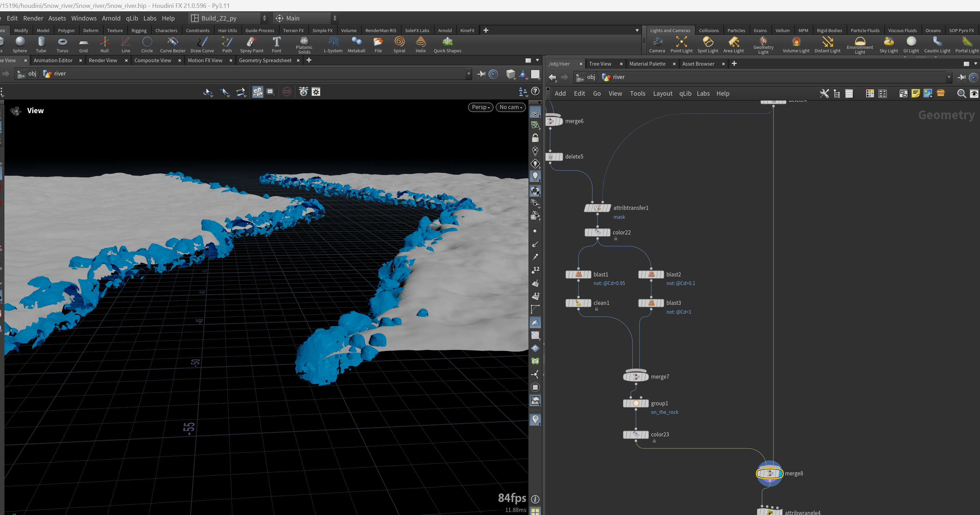This screenshot has width=980, height=515.
Task: Create a Sphere from the shelf
Action: 20,44
